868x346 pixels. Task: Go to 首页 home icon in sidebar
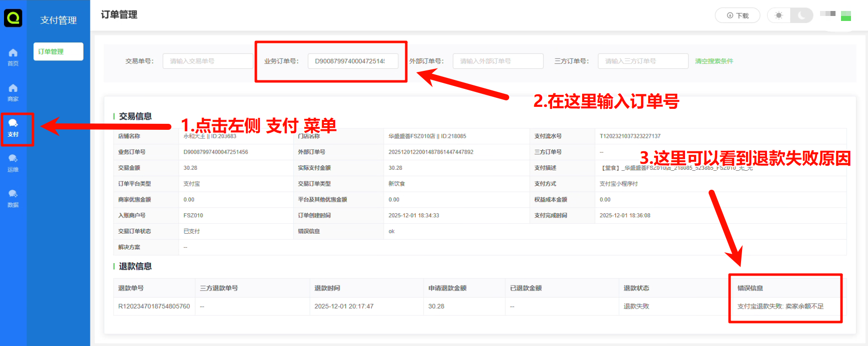[13, 57]
